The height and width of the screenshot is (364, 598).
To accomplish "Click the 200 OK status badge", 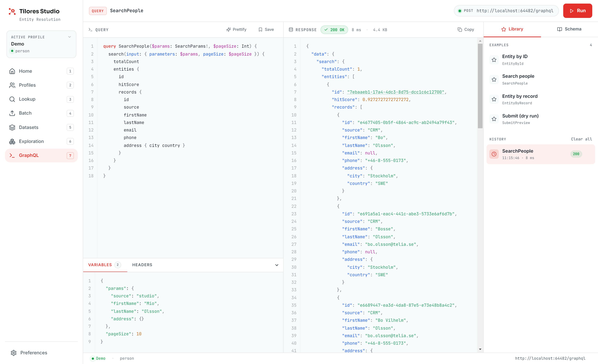I will click(x=334, y=30).
